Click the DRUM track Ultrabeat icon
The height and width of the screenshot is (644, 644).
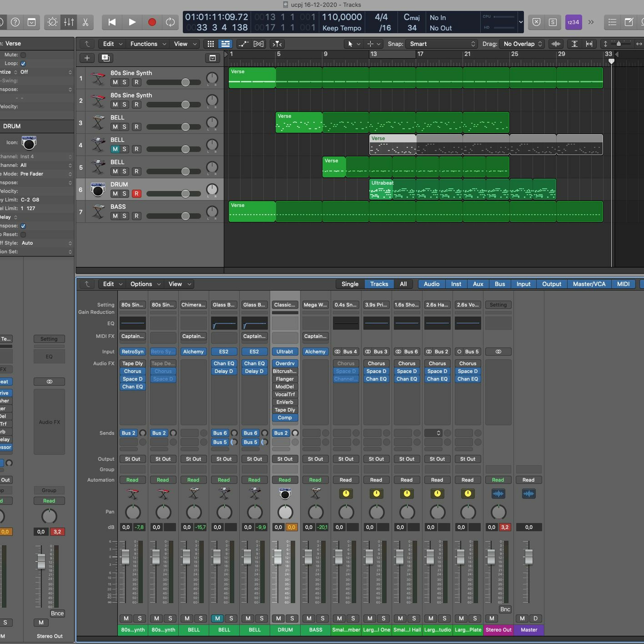pyautogui.click(x=98, y=189)
